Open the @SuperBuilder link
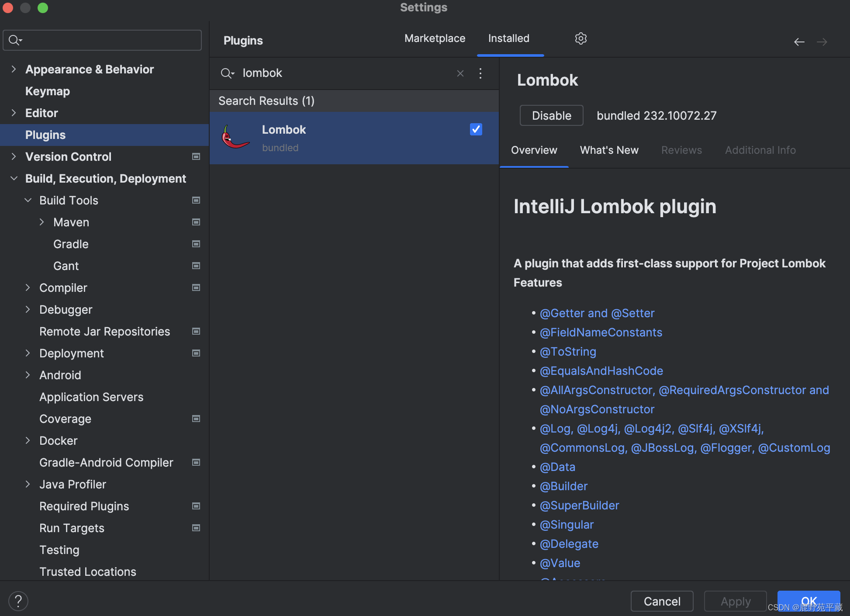Screen dimensions: 850x616 click(580, 505)
